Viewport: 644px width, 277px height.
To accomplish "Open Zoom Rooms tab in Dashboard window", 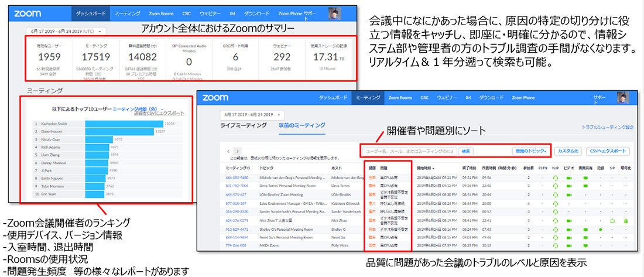I will point(162,13).
